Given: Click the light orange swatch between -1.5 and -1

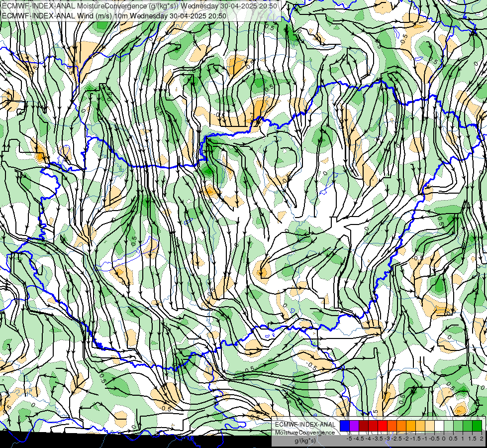Looking at the screenshot, I should [x=420, y=426].
